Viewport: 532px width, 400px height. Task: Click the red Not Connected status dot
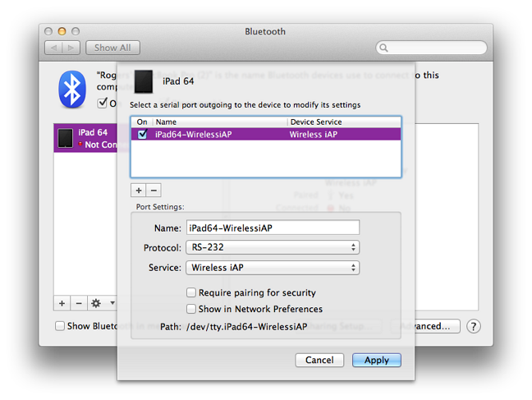tap(80, 145)
